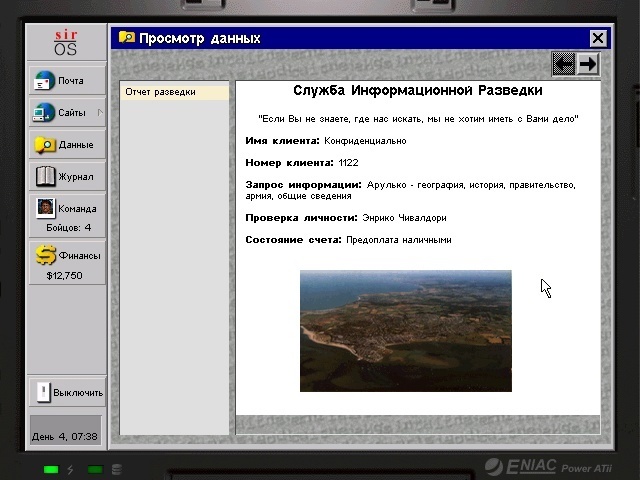Click the Журнал menu label
640x480 pixels.
click(76, 177)
